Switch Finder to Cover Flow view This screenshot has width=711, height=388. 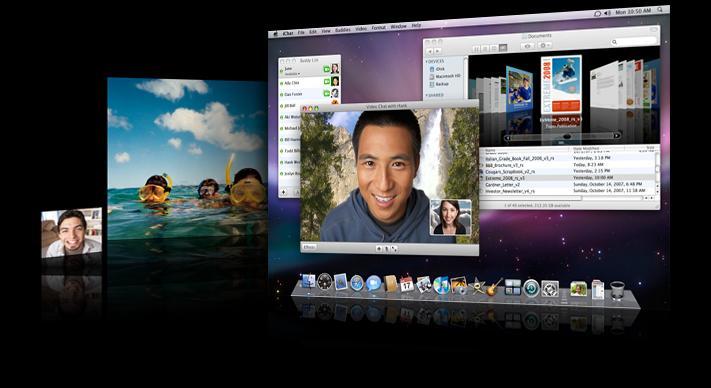[503, 47]
